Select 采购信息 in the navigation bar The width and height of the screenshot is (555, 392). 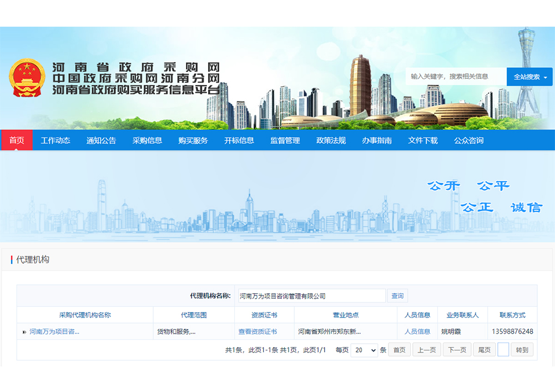point(147,140)
